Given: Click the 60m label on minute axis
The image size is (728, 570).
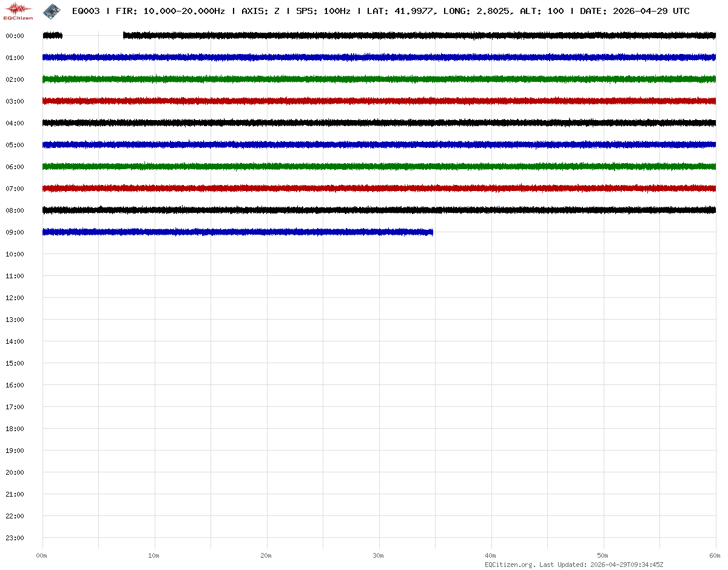Looking at the screenshot, I should [x=715, y=555].
